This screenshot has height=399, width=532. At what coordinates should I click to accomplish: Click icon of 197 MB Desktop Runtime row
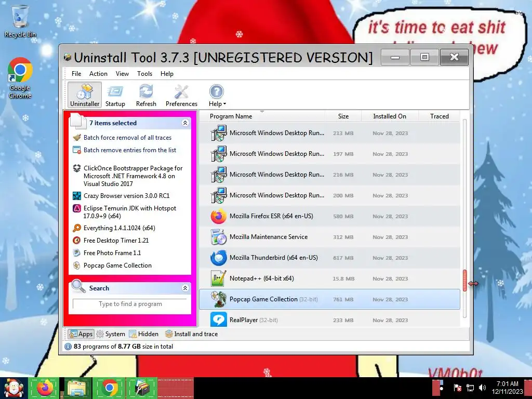tap(219, 154)
